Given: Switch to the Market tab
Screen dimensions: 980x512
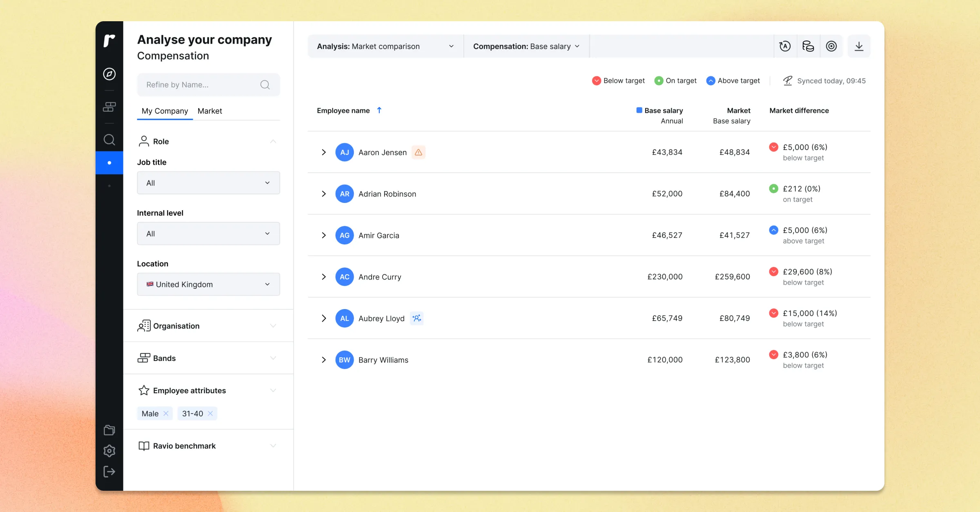Looking at the screenshot, I should pyautogui.click(x=209, y=111).
